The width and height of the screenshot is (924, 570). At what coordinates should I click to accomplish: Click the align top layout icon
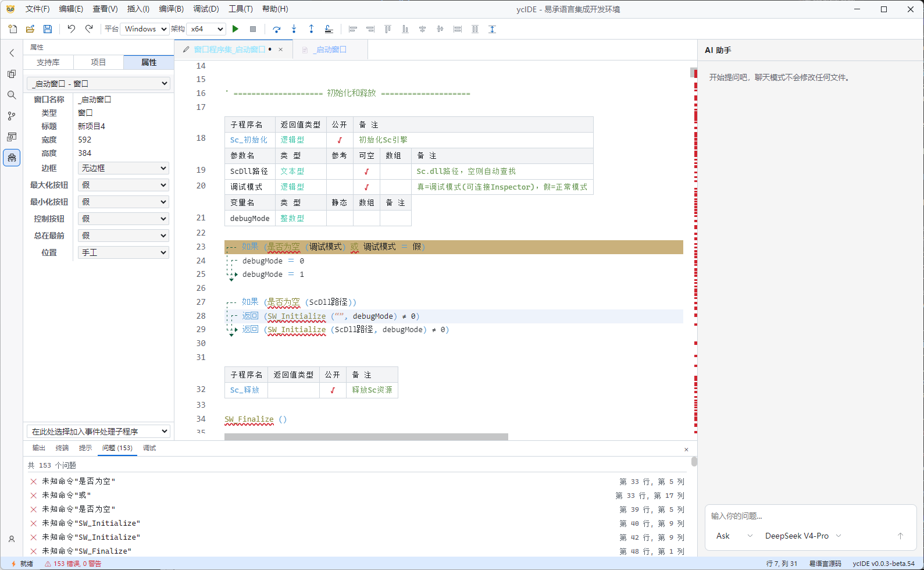point(388,29)
